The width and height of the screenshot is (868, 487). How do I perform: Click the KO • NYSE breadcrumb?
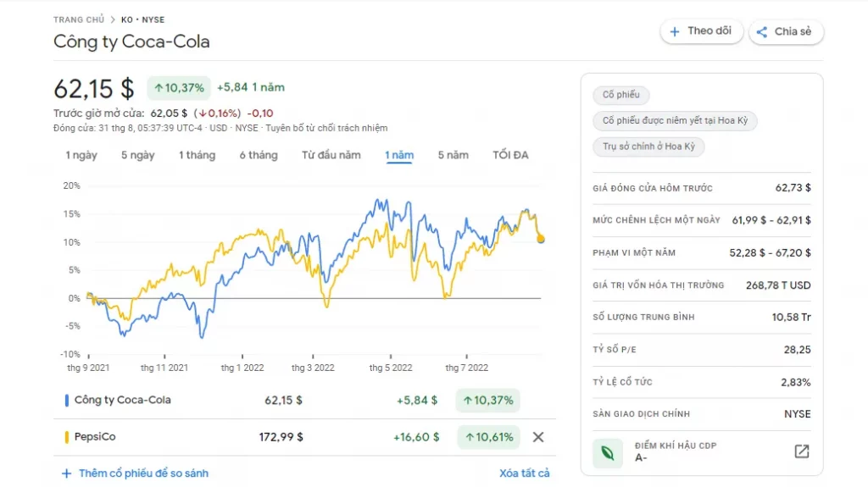click(142, 20)
